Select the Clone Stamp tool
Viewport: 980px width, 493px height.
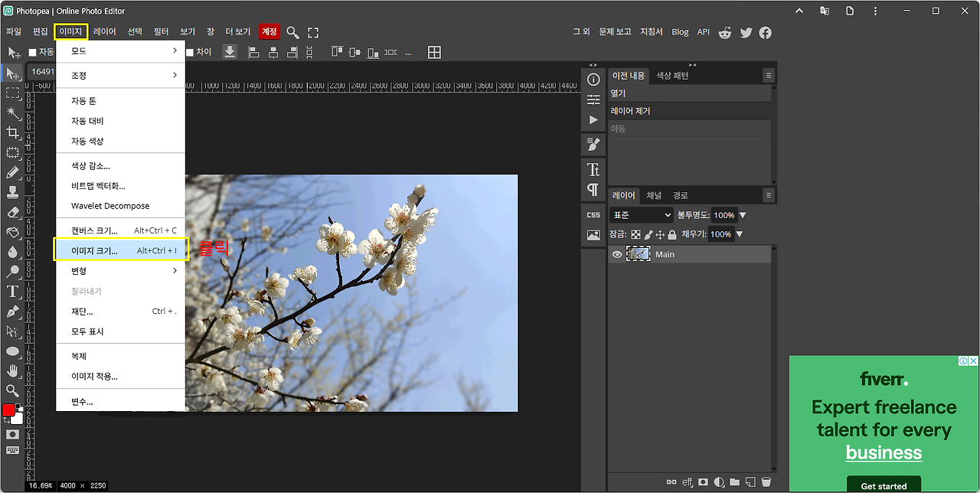pyautogui.click(x=13, y=192)
